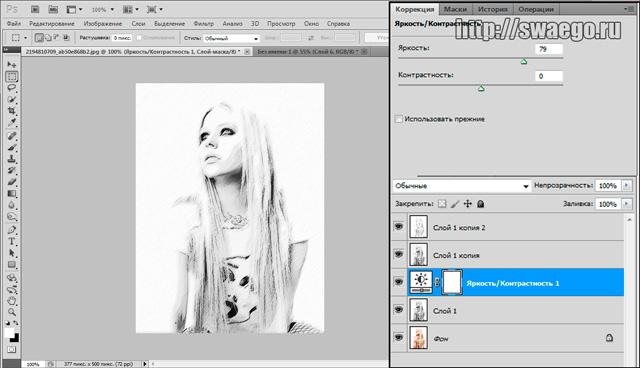The image size is (640, 368).
Task: Switch to the История tab
Action: point(493,9)
